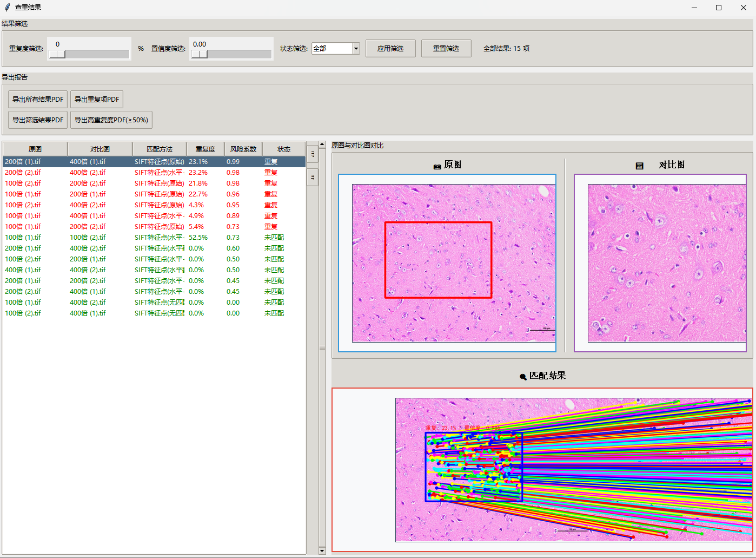
Task: Click the 对比图 preview image
Action: coord(666,263)
